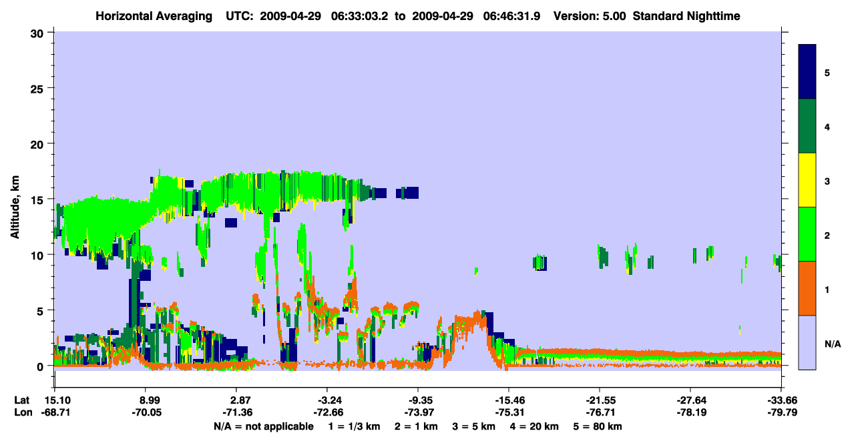Click the longitude value -75.31

509,413
